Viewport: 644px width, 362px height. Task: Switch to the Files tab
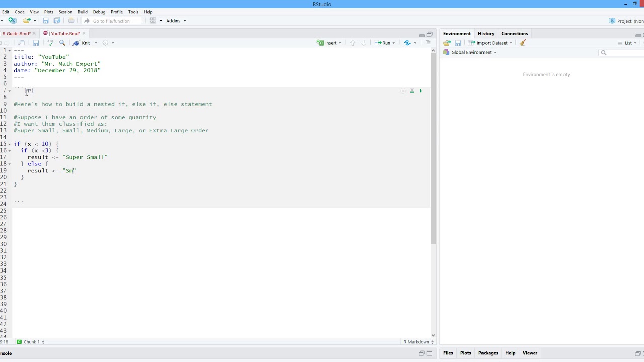448,353
